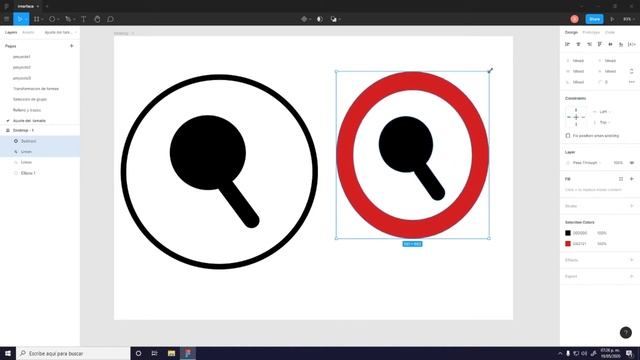Enable Fix position when scrolling checkbox
This screenshot has width=640, height=360.
pos(568,136)
